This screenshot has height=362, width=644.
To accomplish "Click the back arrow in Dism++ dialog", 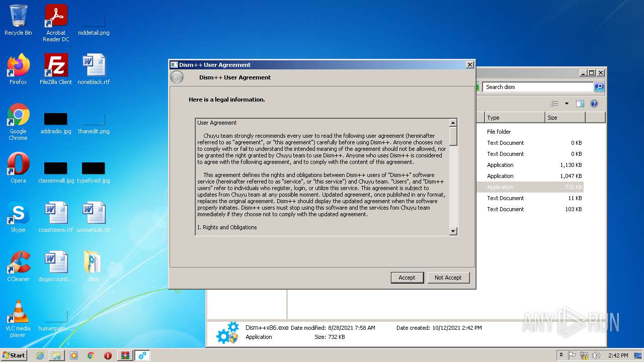I will pyautogui.click(x=177, y=77).
